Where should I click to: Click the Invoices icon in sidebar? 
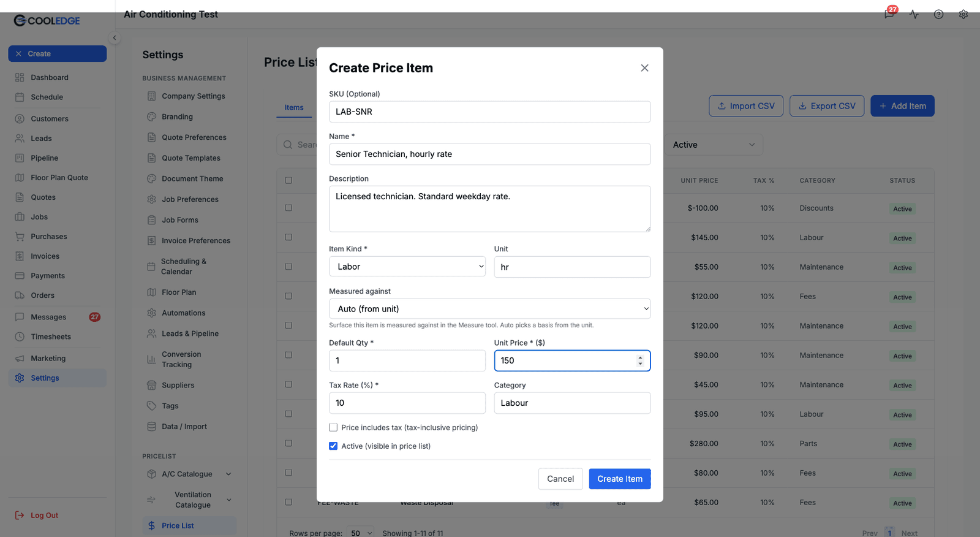coord(20,256)
